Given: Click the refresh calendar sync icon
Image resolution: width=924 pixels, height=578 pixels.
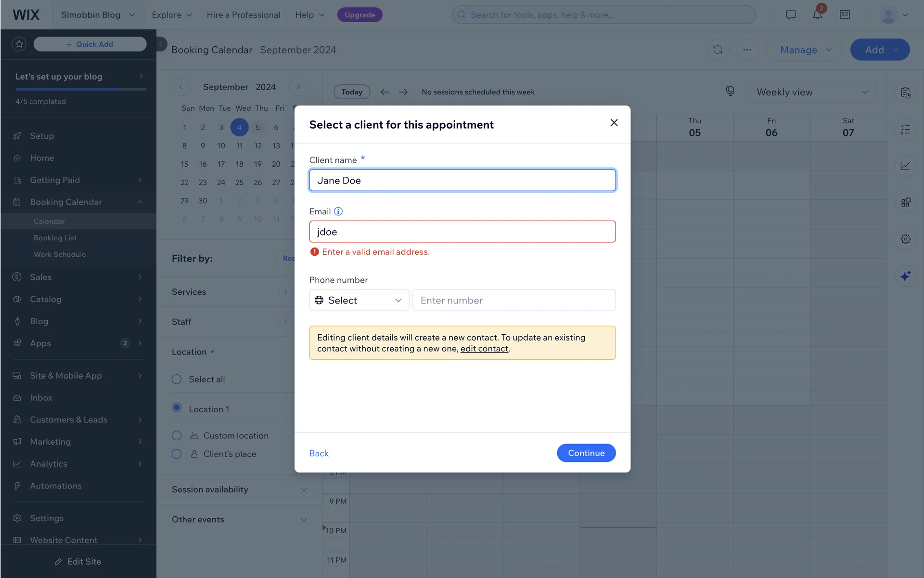Looking at the screenshot, I should 718,50.
